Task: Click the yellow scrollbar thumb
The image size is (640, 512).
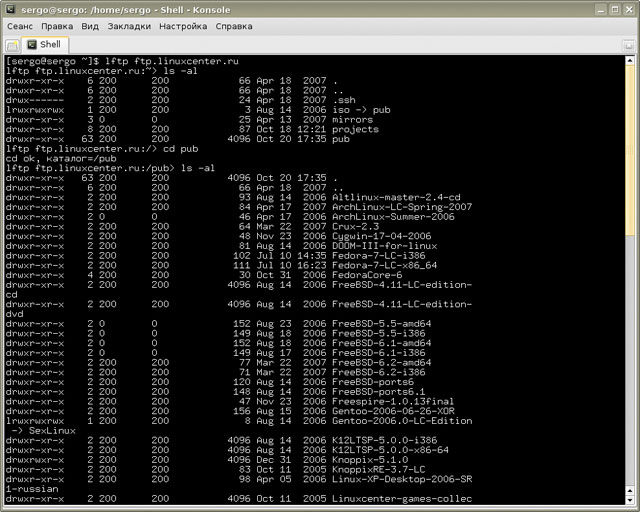Action: (630, 150)
